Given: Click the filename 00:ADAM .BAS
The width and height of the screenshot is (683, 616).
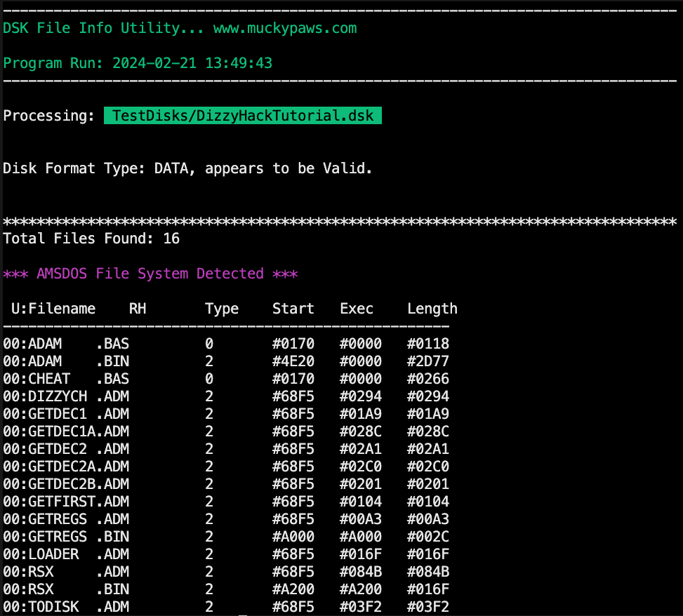Looking at the screenshot, I should 66,344.
